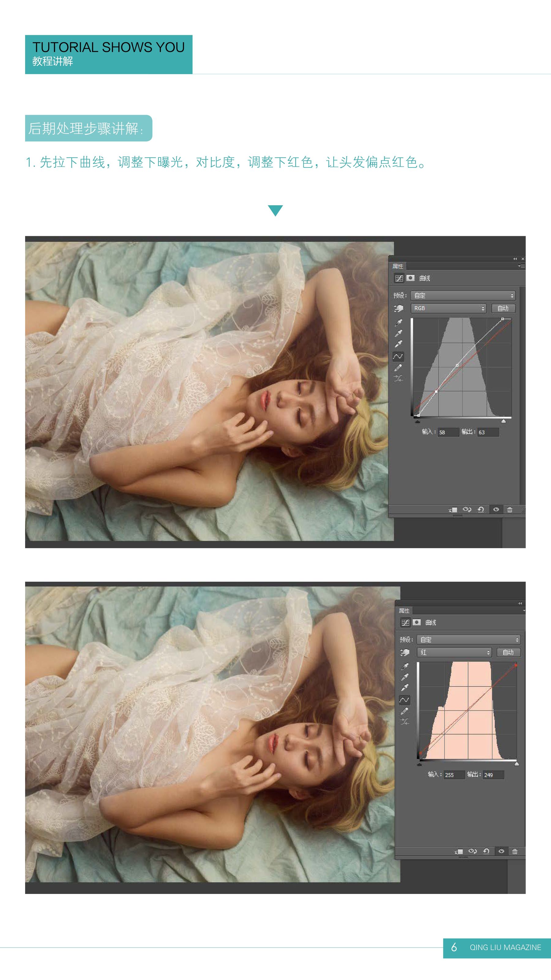Image resolution: width=551 pixels, height=980 pixels.
Task: Open the RGB channel dropdown
Action: click(x=448, y=308)
